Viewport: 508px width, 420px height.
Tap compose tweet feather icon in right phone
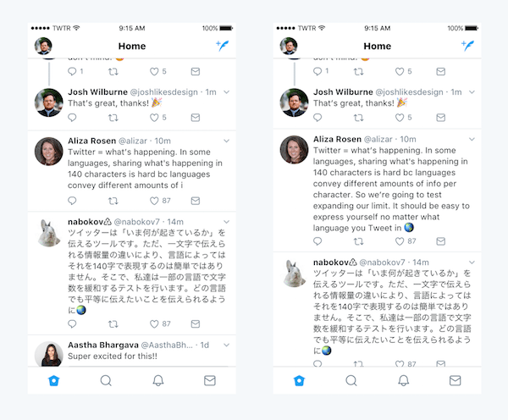click(468, 46)
